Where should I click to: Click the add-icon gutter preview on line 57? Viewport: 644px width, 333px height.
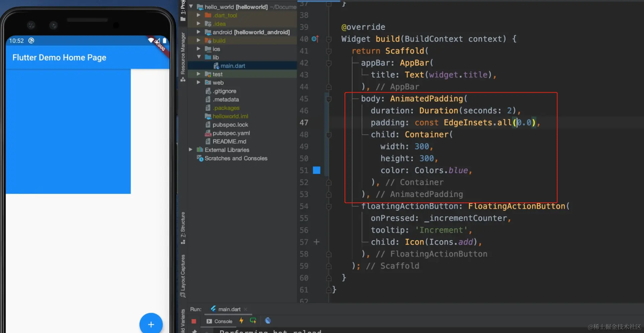point(316,242)
